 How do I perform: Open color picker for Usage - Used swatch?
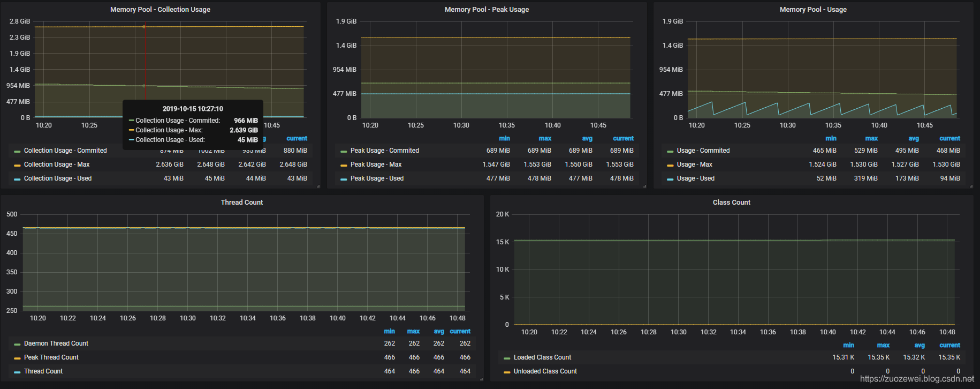(x=670, y=179)
